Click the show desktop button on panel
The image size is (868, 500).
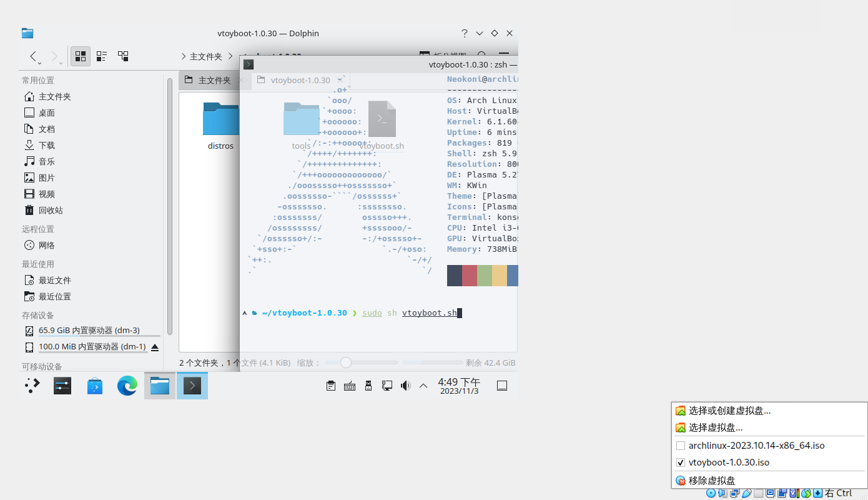pos(501,386)
